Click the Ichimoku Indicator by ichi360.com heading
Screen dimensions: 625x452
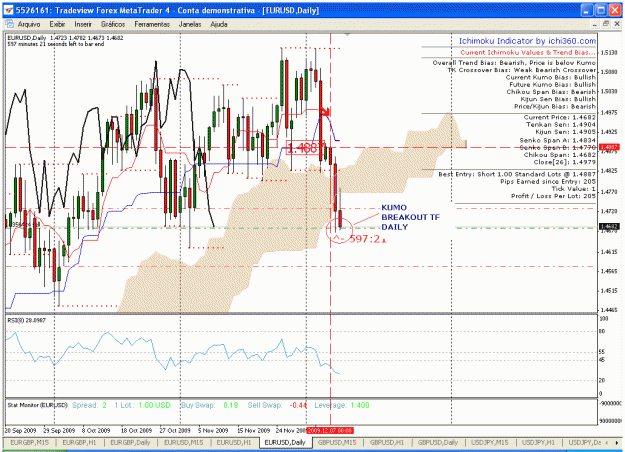coord(527,41)
